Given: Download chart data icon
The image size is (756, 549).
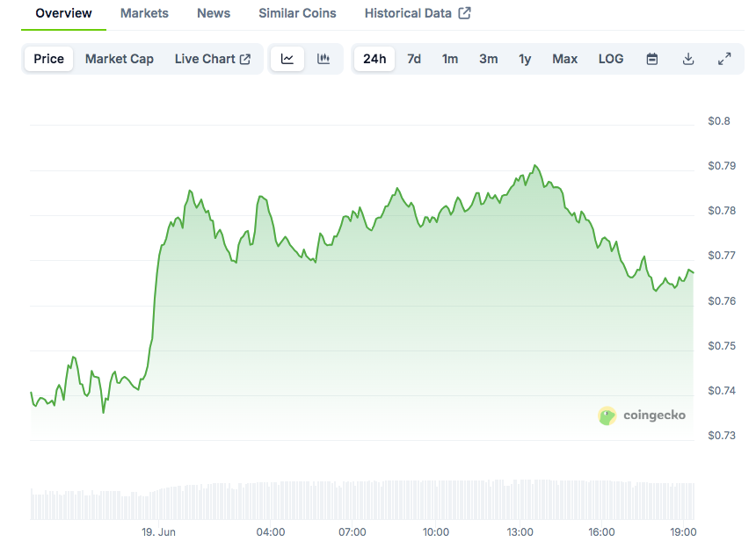Looking at the screenshot, I should pyautogui.click(x=688, y=59).
